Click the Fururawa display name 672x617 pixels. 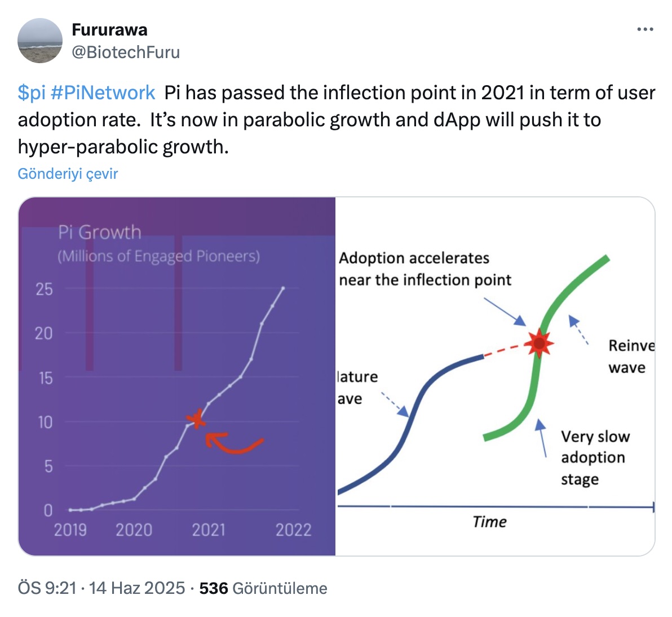(109, 29)
